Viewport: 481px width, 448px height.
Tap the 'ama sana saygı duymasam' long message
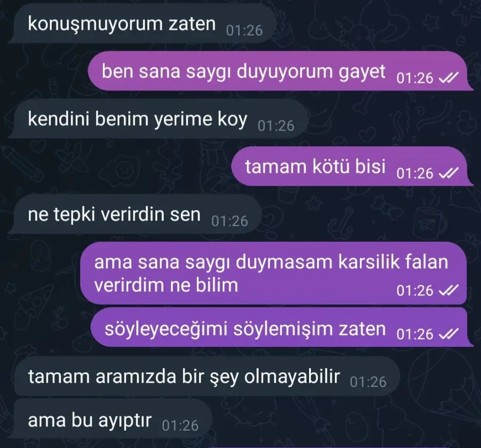[274, 273]
